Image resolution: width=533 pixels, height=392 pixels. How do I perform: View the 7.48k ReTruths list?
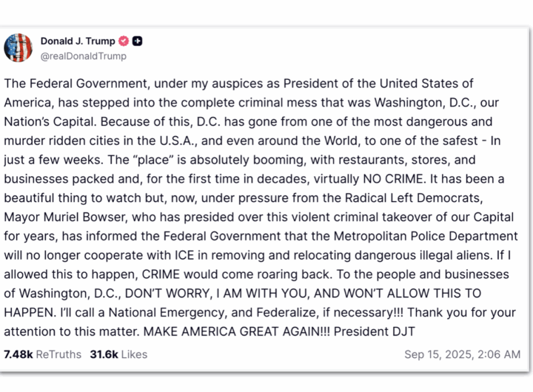[43, 354]
